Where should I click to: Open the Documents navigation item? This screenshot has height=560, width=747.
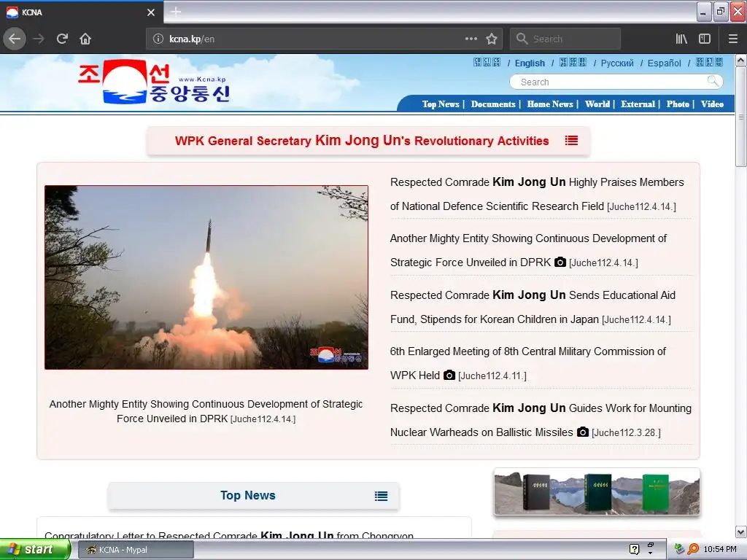pos(493,104)
